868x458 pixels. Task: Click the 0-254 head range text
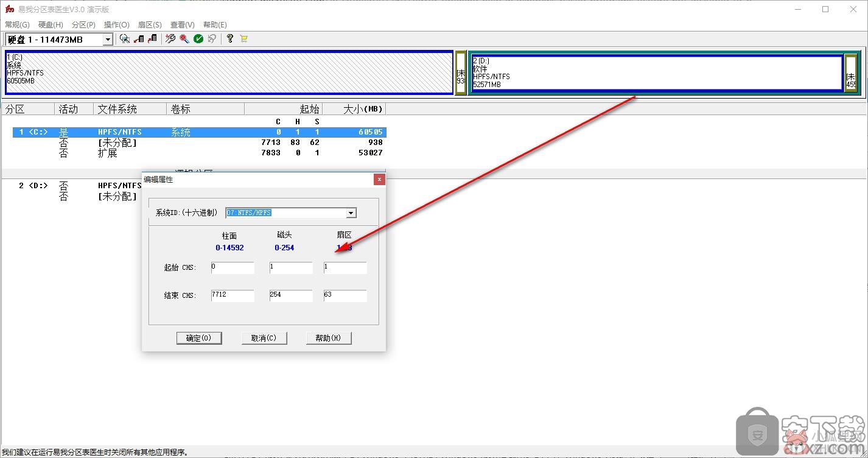click(x=284, y=248)
